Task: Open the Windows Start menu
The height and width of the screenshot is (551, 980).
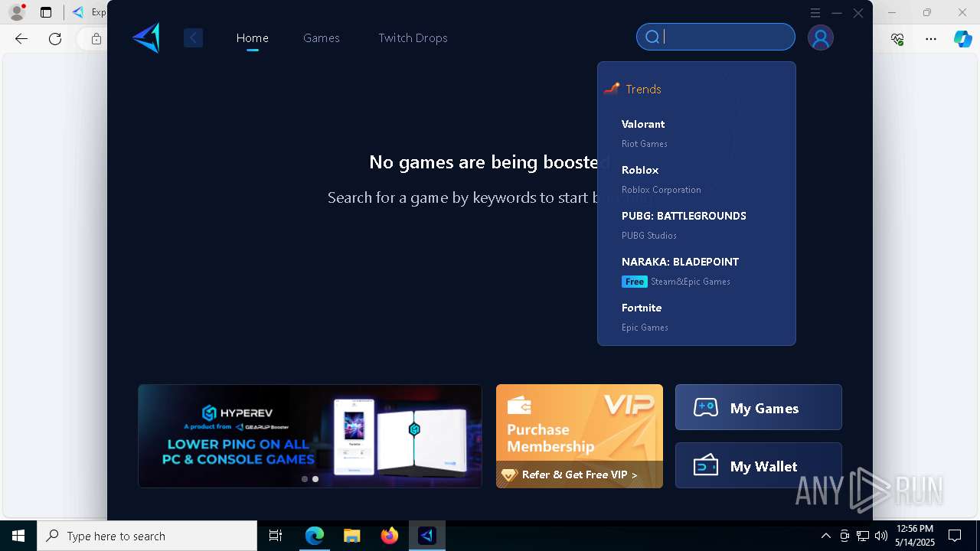Action: tap(18, 536)
